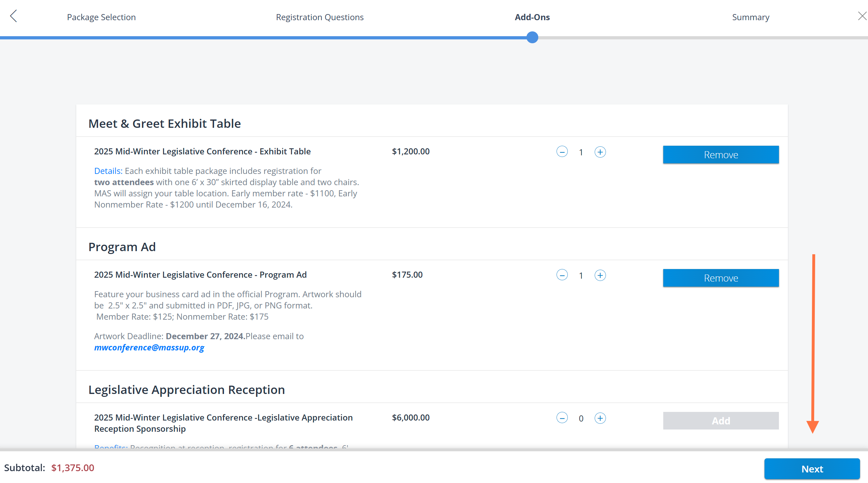868x483 pixels.
Task: Click the Meet & Greet Exhibit Table heading
Action: [x=164, y=123]
